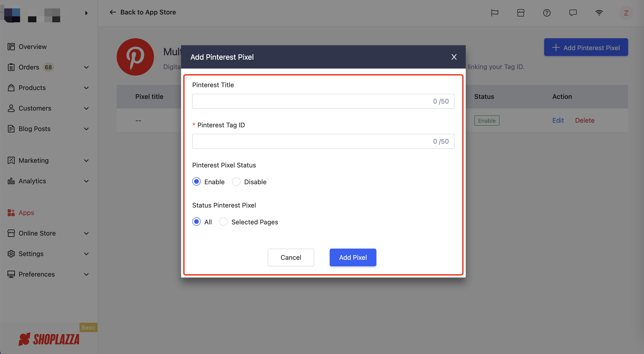This screenshot has height=354, width=644.
Task: Click the Settings gear icon
Action: [11, 253]
